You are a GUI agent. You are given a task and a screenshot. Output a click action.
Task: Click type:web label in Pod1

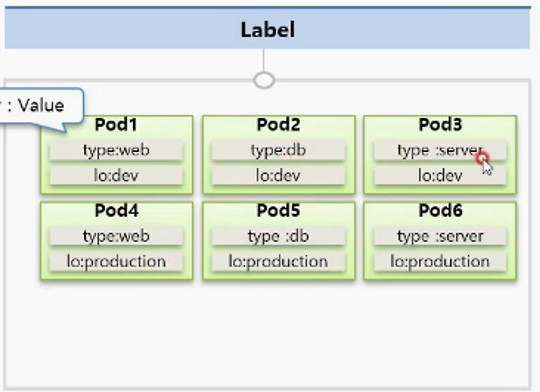coord(116,150)
